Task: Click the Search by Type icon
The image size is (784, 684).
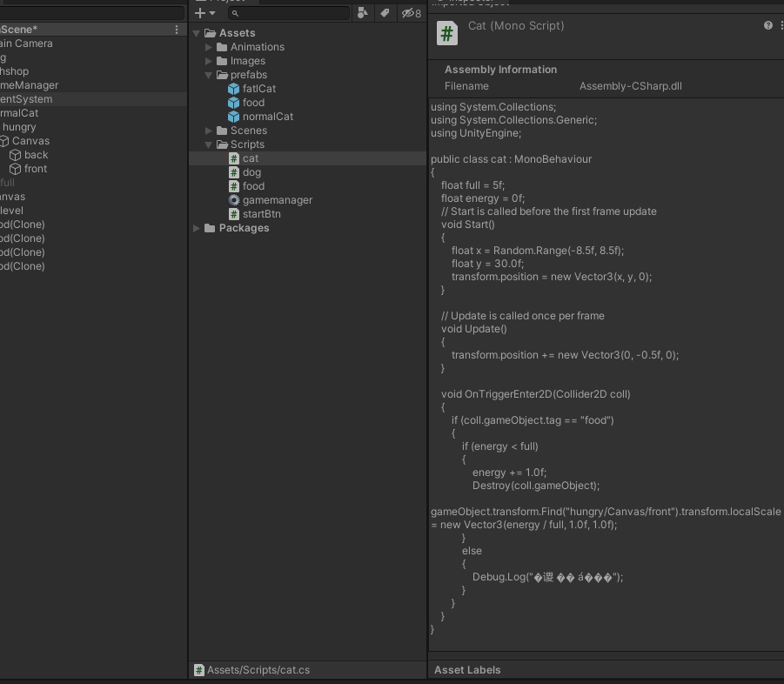Action: (x=363, y=13)
